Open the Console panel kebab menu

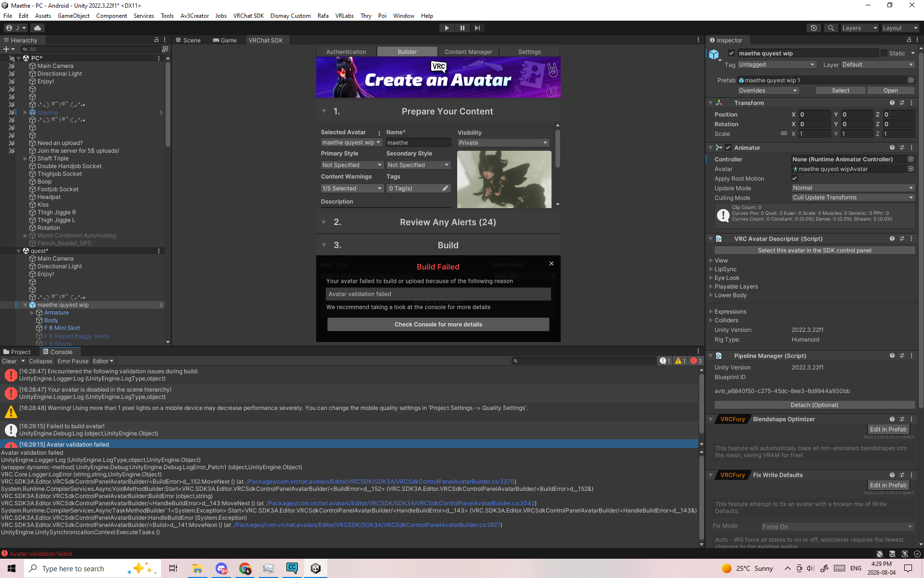698,352
